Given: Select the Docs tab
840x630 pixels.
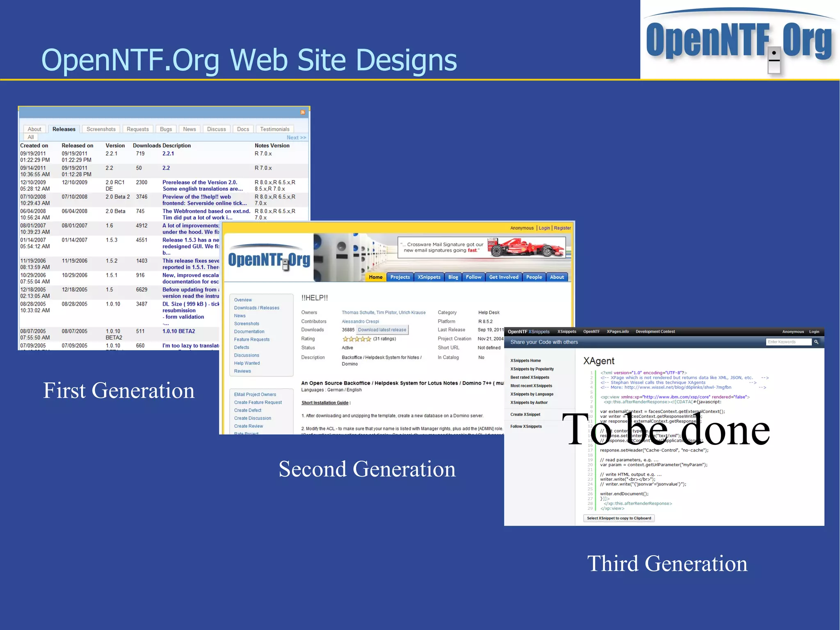Looking at the screenshot, I should click(243, 129).
